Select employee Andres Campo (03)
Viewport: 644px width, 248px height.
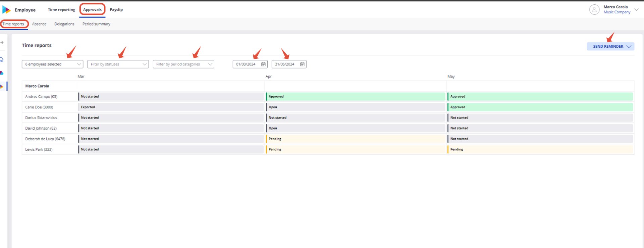point(41,97)
